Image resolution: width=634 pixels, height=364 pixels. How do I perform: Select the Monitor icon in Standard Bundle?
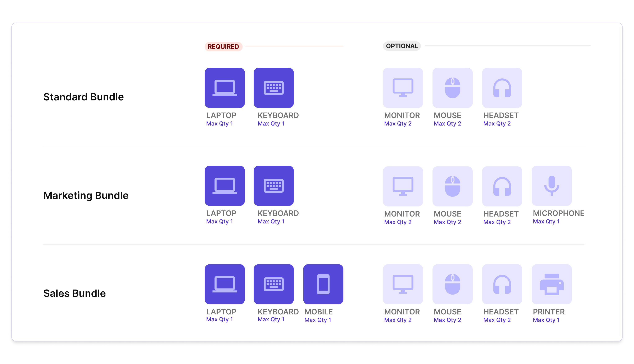pyautogui.click(x=403, y=88)
